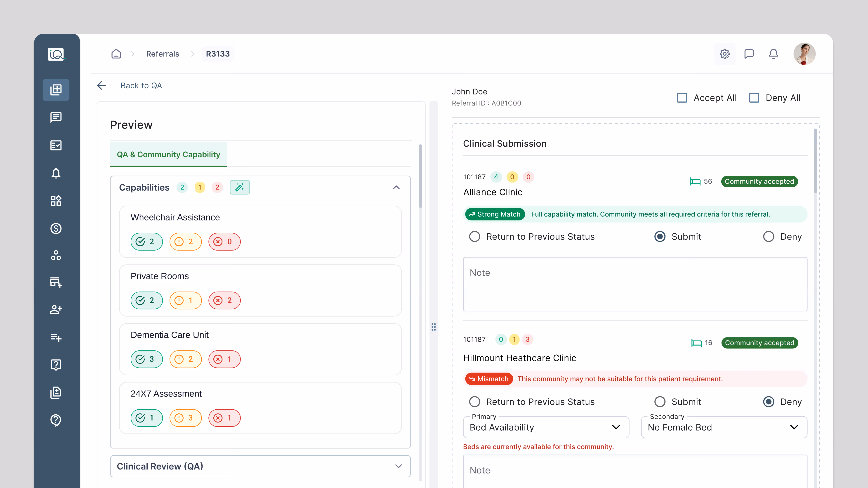Open the help question mark icon in sidebar
The image size is (868, 488).
point(56,420)
